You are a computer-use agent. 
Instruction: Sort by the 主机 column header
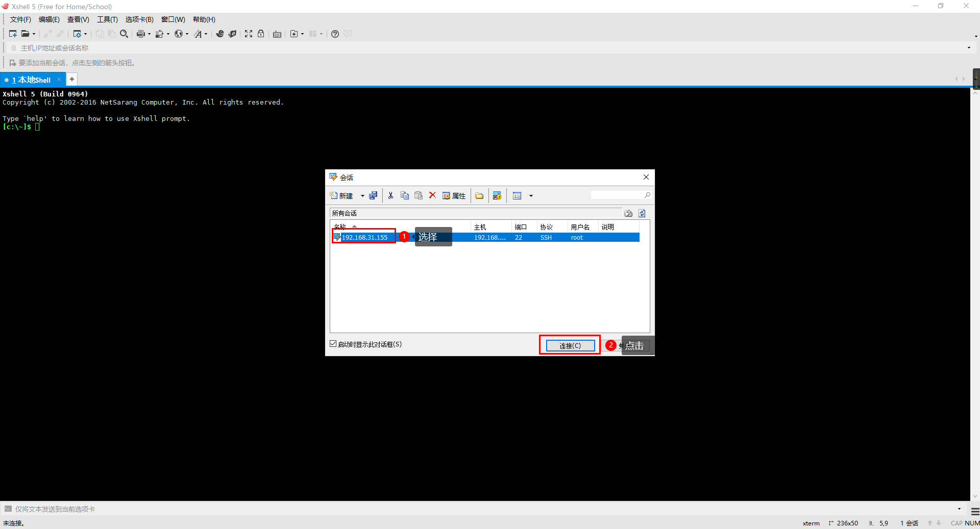click(491, 227)
